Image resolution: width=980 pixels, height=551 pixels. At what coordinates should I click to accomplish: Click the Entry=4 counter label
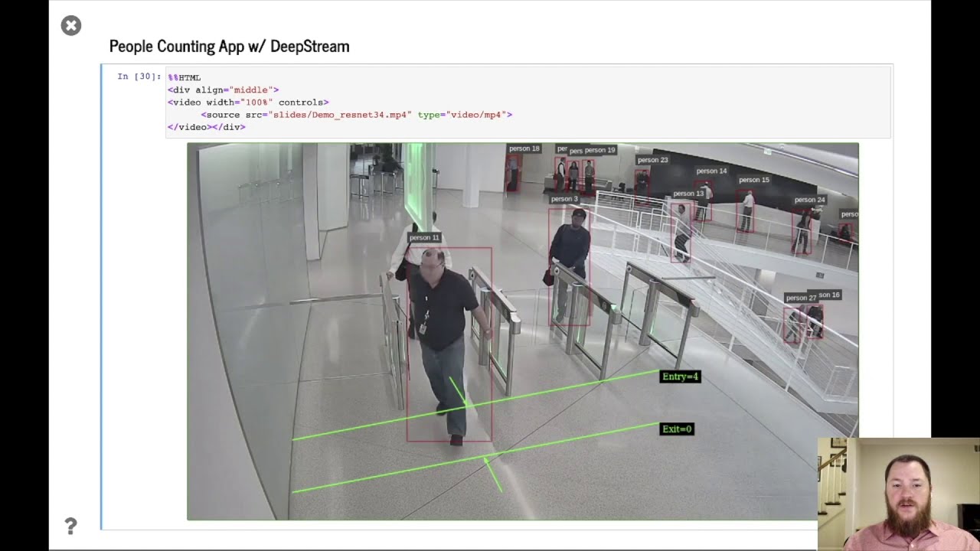tap(680, 377)
